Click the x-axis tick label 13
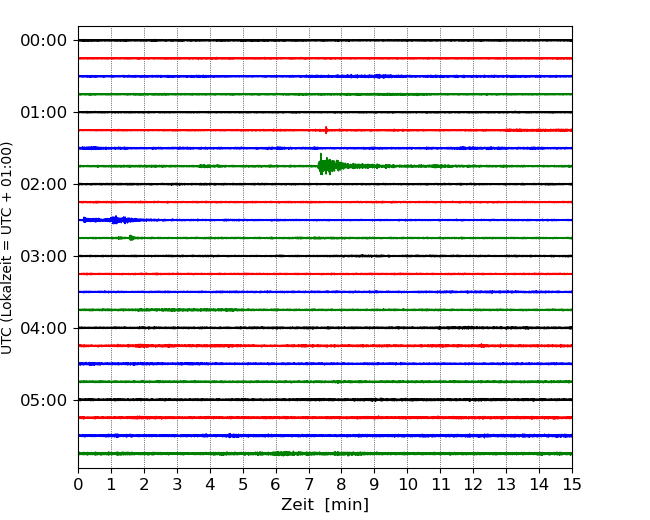This screenshot has width=650, height=520. [506, 485]
